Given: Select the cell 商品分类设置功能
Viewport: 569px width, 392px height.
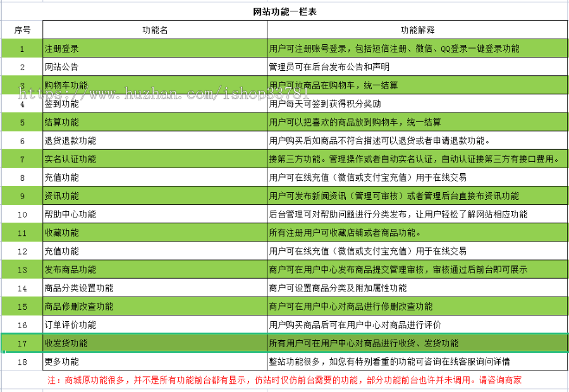Looking at the screenshot, I should click(155, 288).
